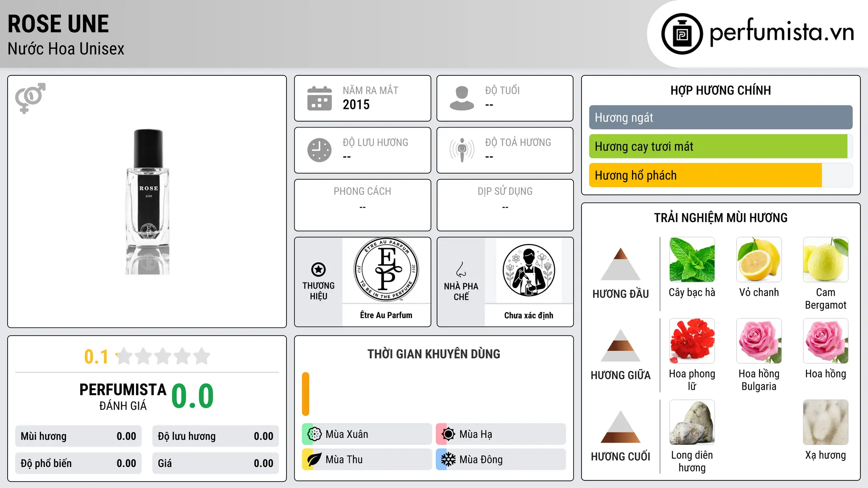The width and height of the screenshot is (868, 488).
Task: Click the 0.1 user rating number
Action: pos(96,357)
